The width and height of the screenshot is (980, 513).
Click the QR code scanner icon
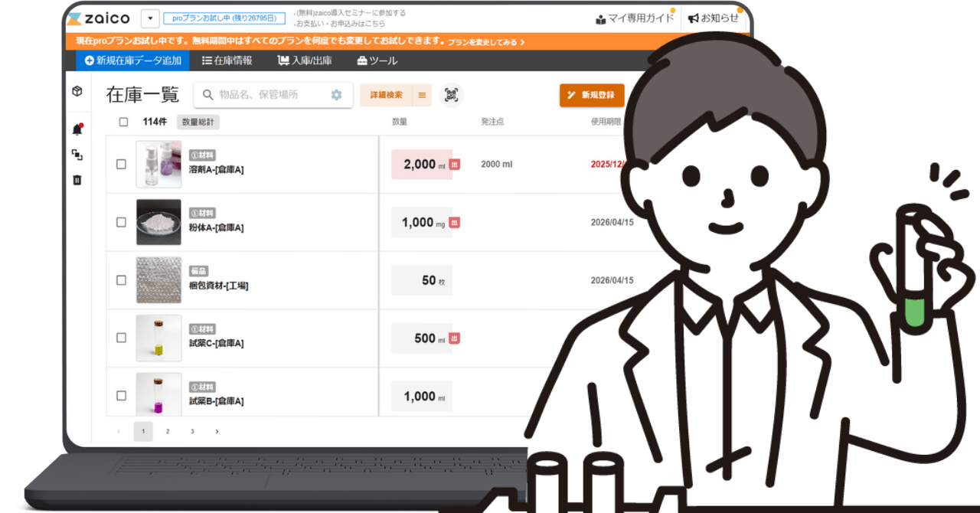tap(451, 95)
